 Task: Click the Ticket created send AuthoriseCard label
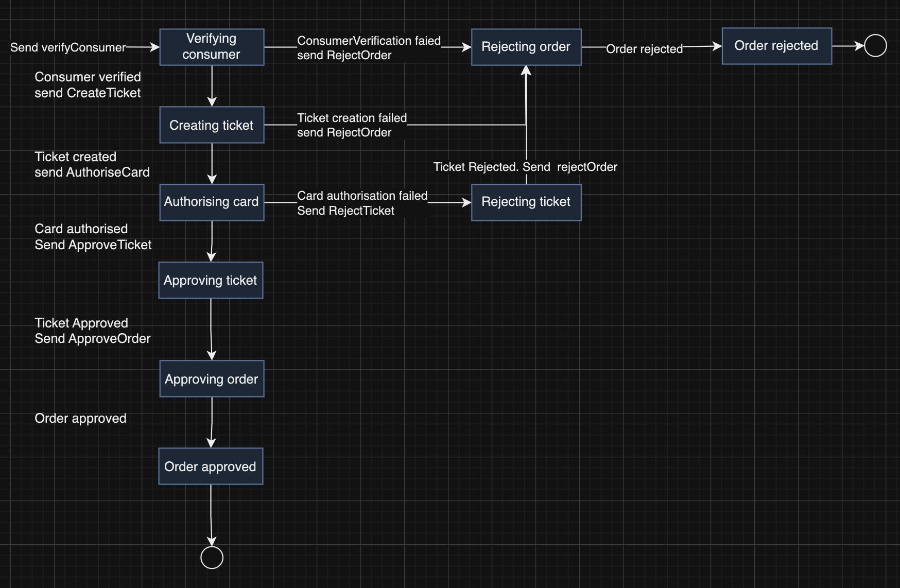[92, 164]
